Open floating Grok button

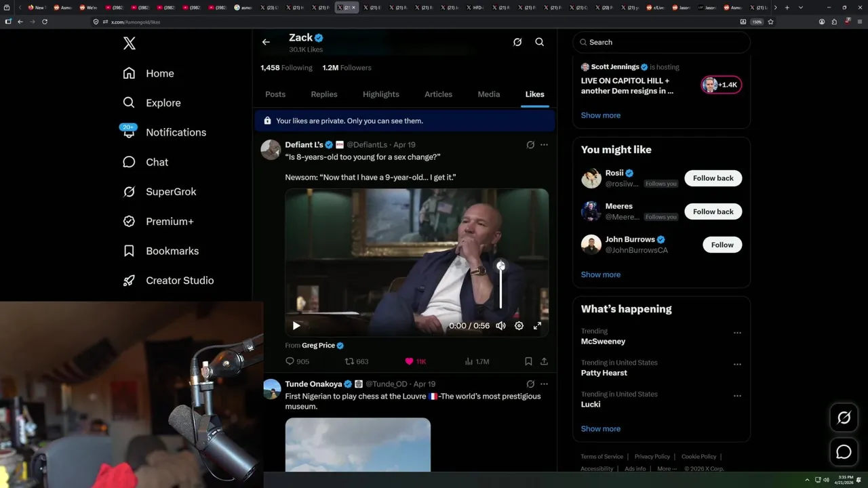tap(844, 418)
